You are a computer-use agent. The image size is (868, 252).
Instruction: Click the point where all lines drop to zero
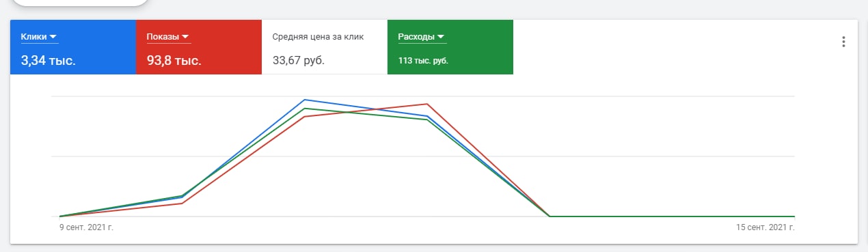[x=550, y=216]
